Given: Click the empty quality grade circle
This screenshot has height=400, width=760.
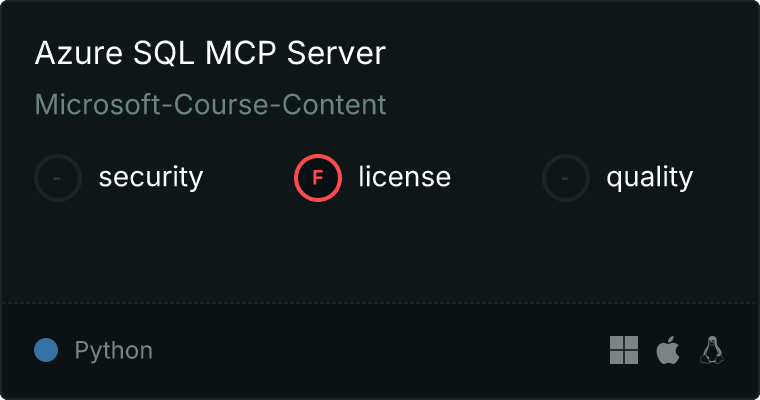Looking at the screenshot, I should tap(566, 178).
